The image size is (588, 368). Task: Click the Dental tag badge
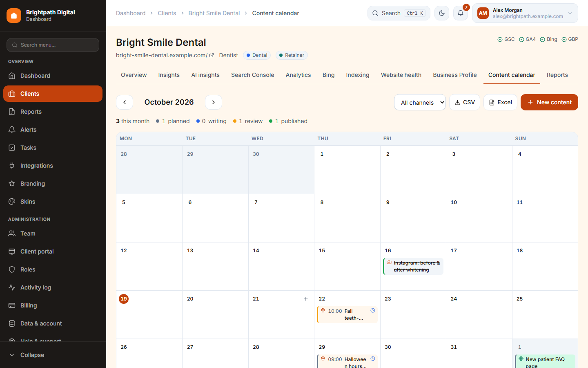pos(257,55)
